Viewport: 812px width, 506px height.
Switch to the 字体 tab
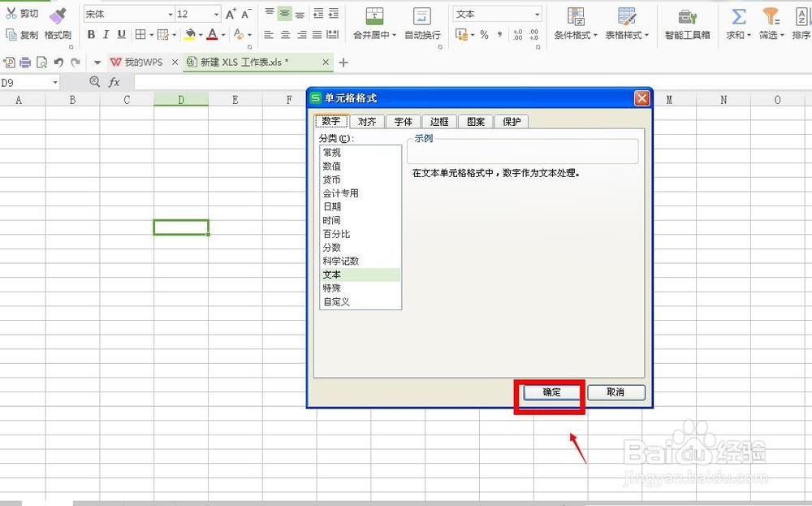click(x=403, y=121)
